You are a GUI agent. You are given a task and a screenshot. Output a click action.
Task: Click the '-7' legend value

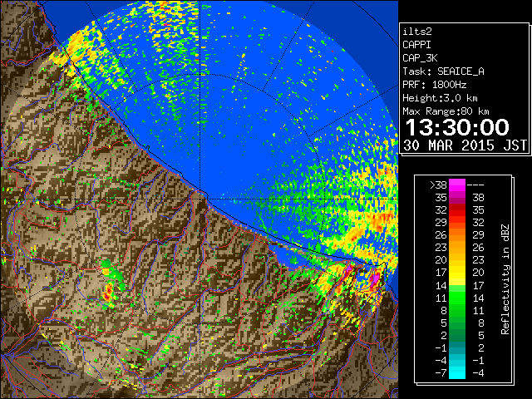tap(441, 373)
